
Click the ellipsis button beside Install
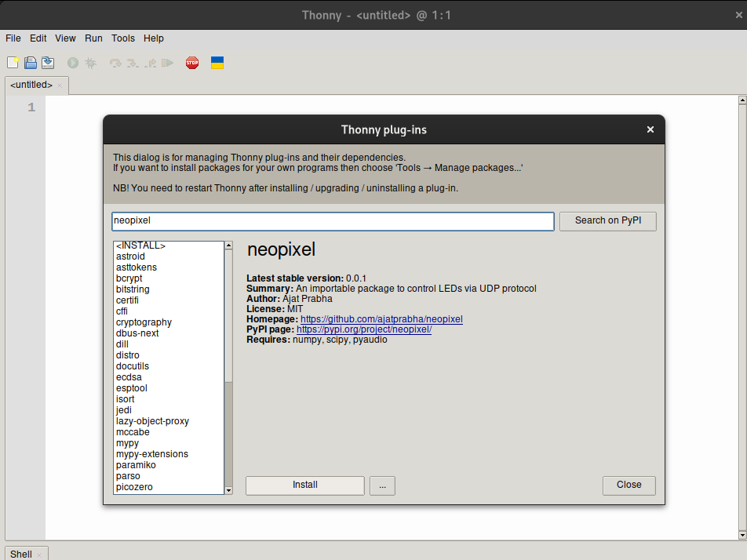[383, 485]
